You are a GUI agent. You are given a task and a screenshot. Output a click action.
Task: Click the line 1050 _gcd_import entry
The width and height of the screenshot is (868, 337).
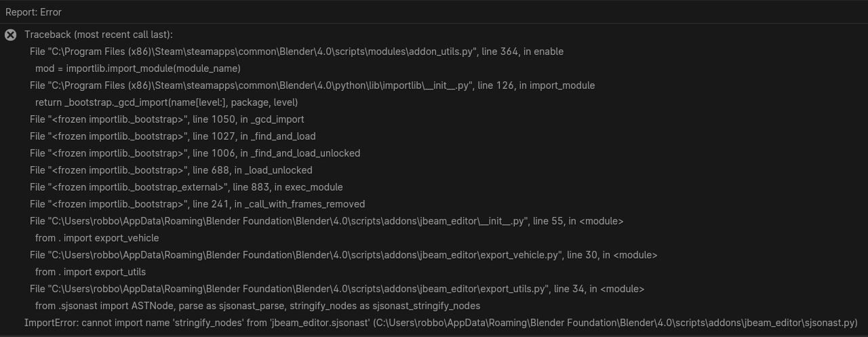tap(167, 119)
